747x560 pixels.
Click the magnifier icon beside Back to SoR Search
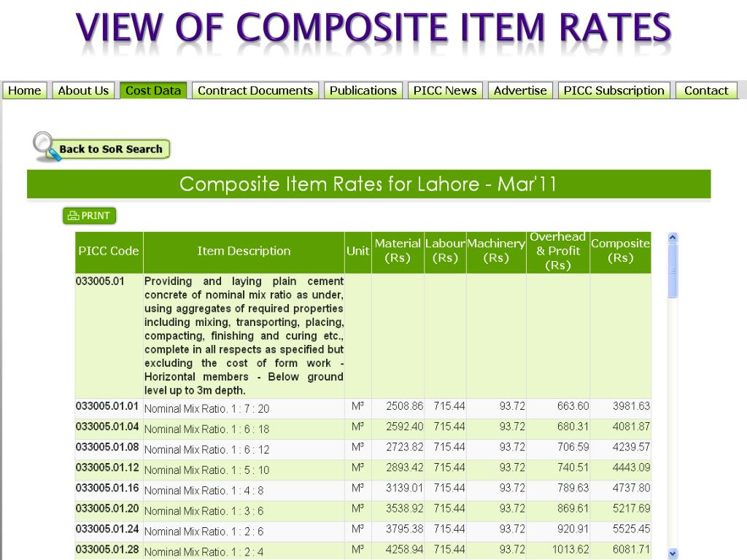tap(46, 146)
